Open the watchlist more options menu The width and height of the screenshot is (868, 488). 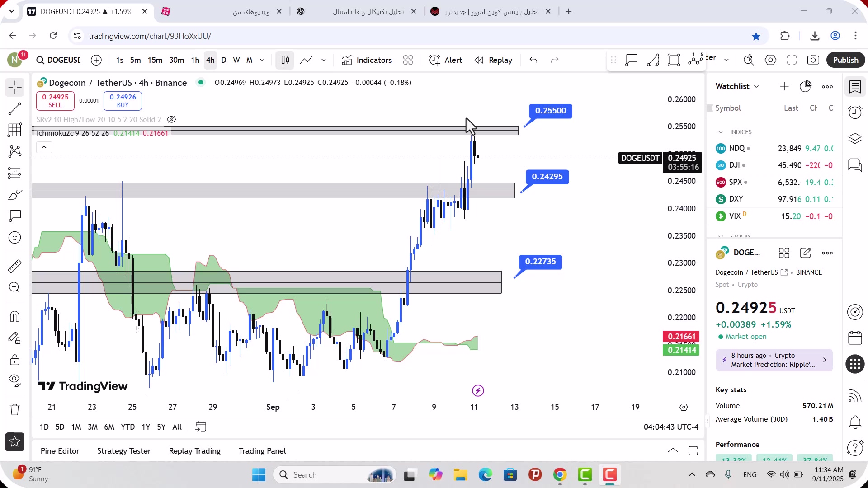click(x=827, y=87)
